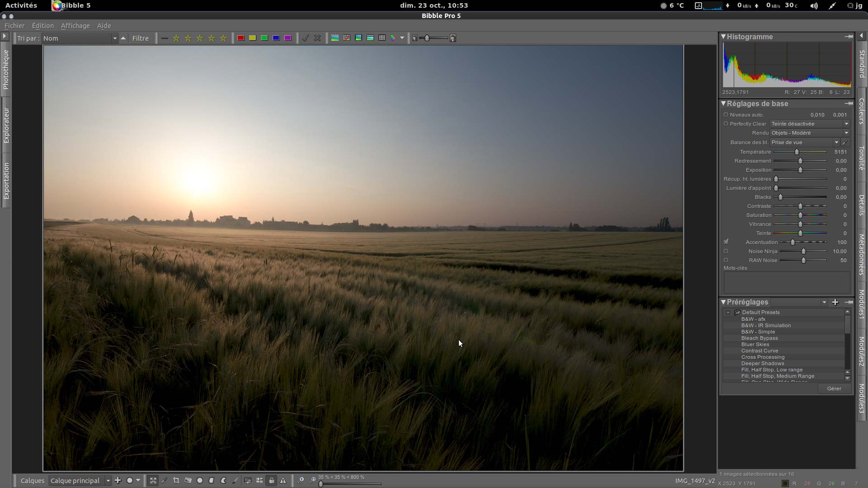The image size is (868, 488).
Task: Click the Gérer button
Action: coord(834,389)
